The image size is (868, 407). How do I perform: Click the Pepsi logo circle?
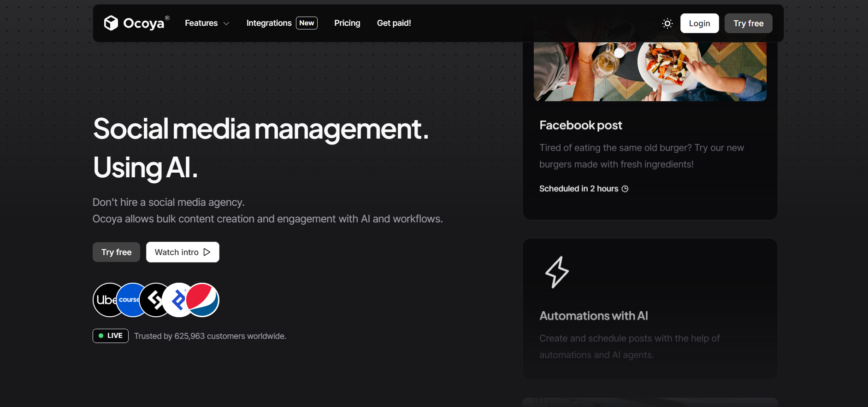202,300
